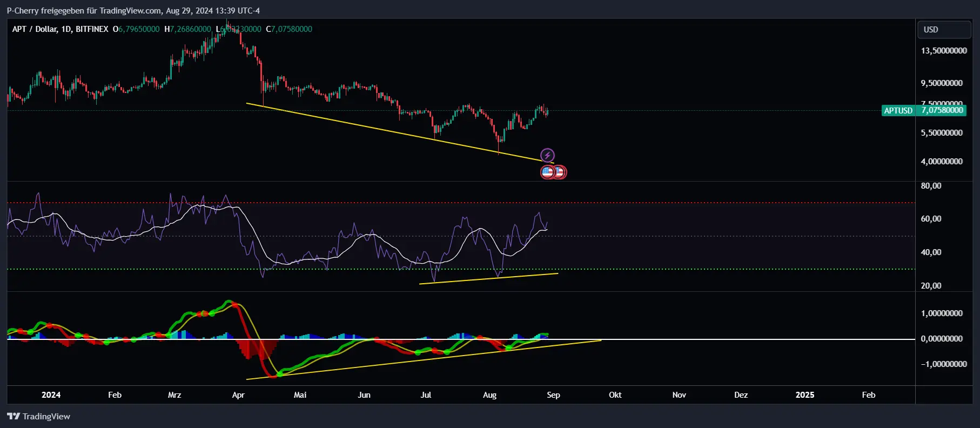Click the close value 7,07580000 in the header

tap(292, 29)
